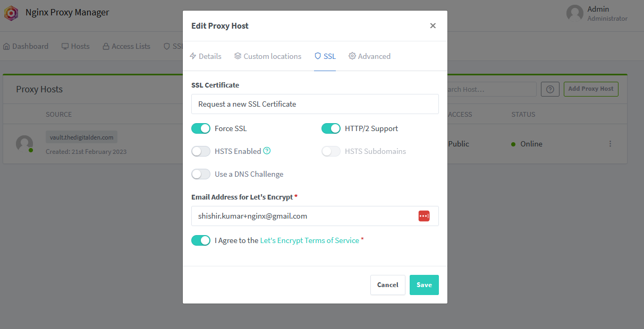Open the Let's Encrypt Terms of Service link
Screen dimensions: 644x329
pyautogui.click(x=309, y=240)
